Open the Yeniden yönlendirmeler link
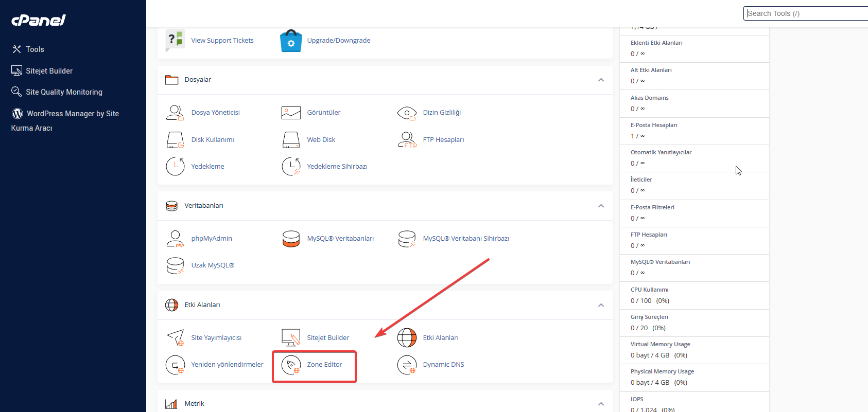868x412 pixels. pos(227,364)
